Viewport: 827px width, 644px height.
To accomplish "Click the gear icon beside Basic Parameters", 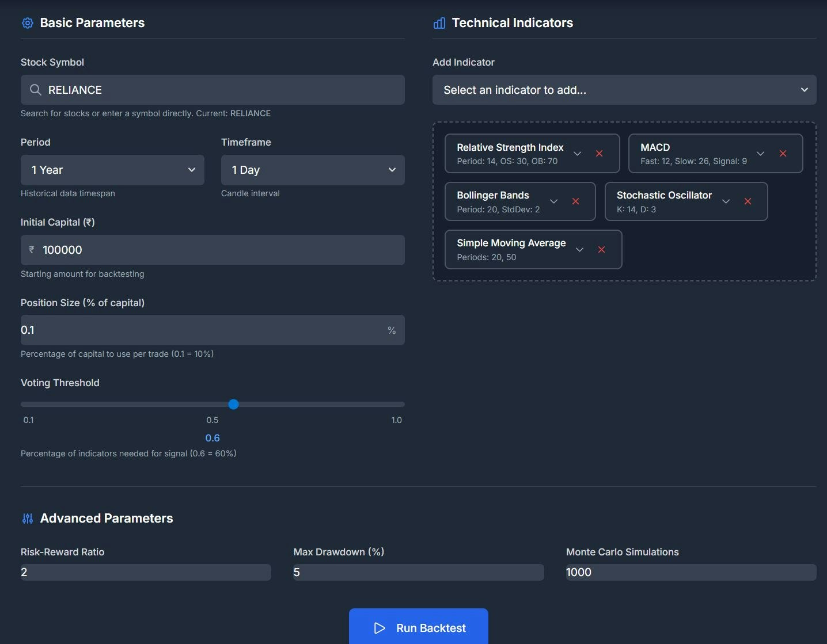I will click(x=27, y=23).
